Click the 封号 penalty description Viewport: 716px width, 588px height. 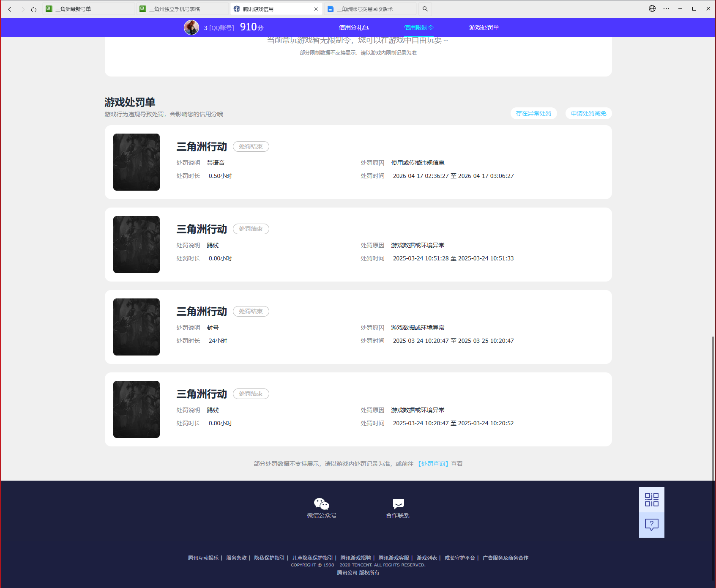(213, 328)
